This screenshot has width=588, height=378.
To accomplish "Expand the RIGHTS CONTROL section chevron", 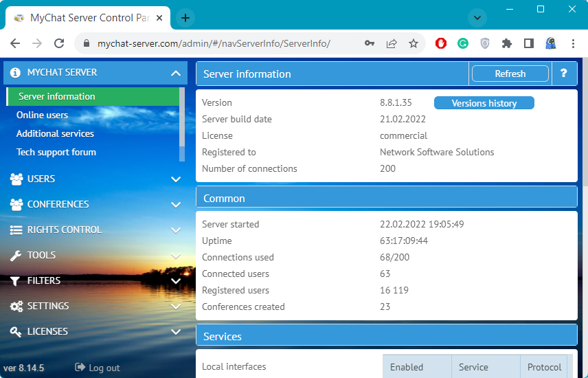I will click(x=175, y=230).
